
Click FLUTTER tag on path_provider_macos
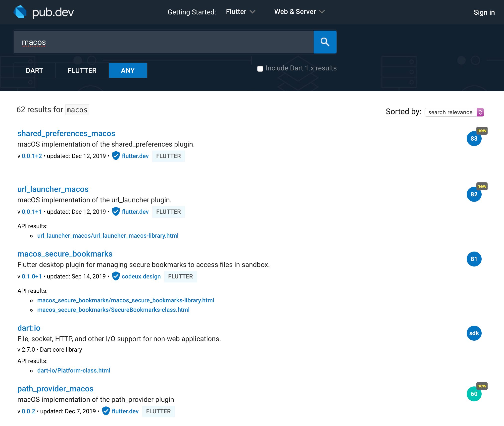[x=158, y=411]
